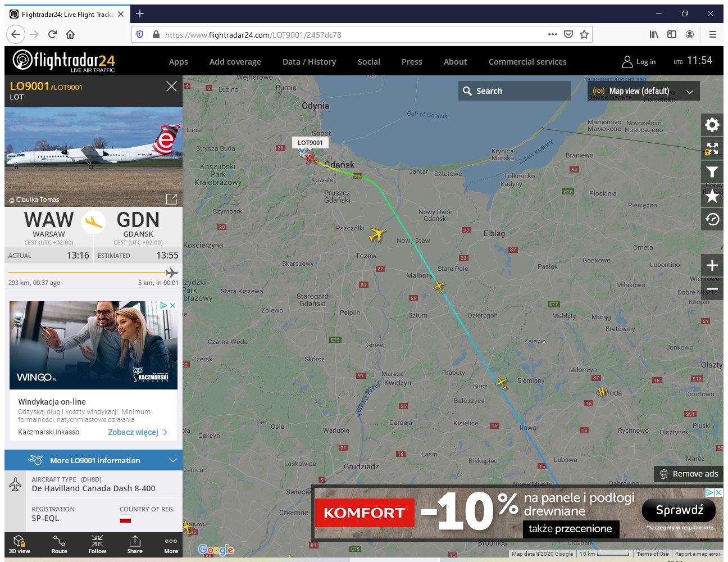Click the LOT9001 map label
Screen dimensions: 728x562
click(310, 143)
